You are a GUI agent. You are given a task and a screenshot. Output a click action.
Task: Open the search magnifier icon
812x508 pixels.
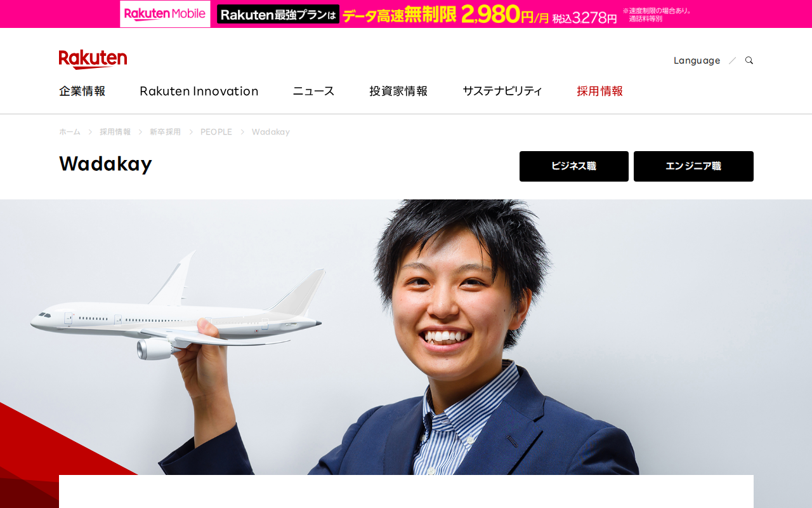click(749, 60)
